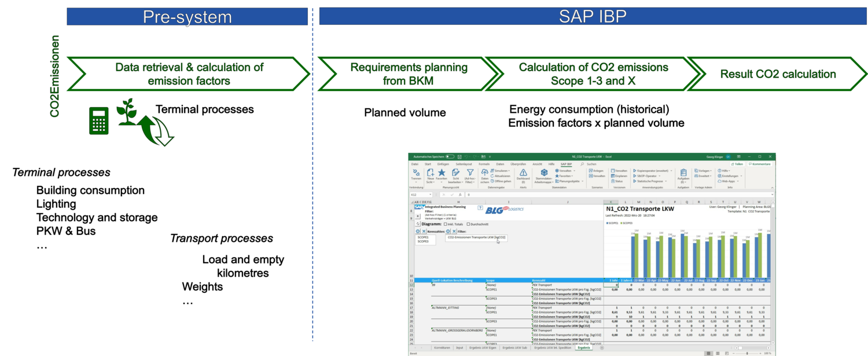This screenshot has height=356, width=868.
Task: Select the SAP IBP ribbon tab
Action: [566, 164]
